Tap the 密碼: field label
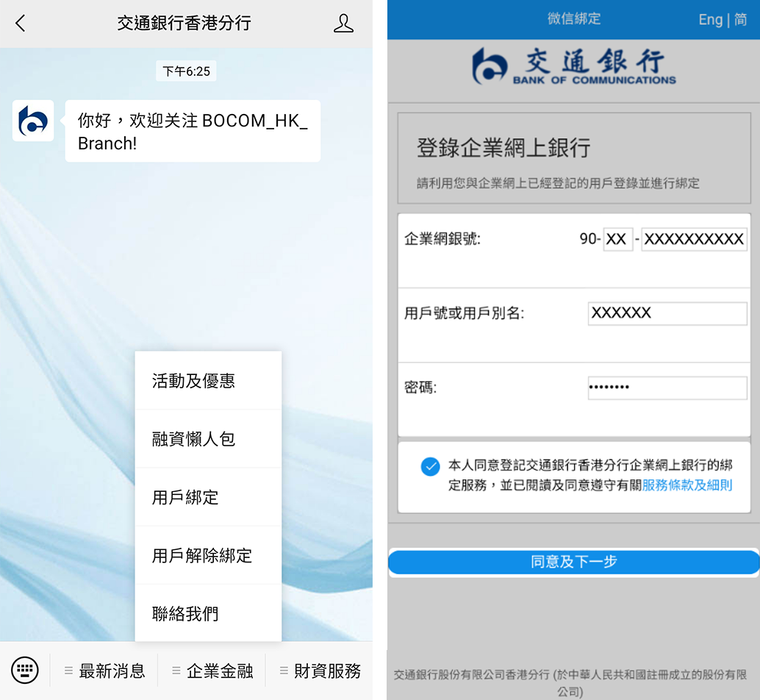 point(420,387)
